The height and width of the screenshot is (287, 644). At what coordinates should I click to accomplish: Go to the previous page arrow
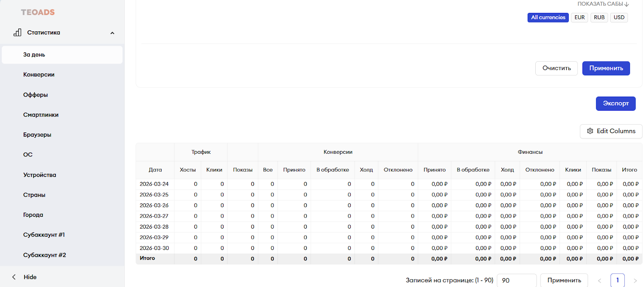pyautogui.click(x=599, y=281)
